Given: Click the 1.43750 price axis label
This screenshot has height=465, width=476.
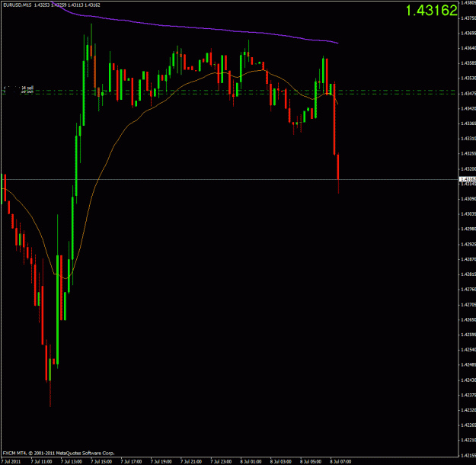Looking at the screenshot, I should [x=468, y=18].
